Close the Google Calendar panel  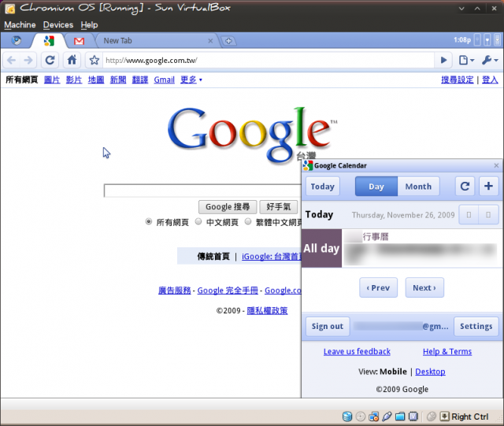click(496, 165)
